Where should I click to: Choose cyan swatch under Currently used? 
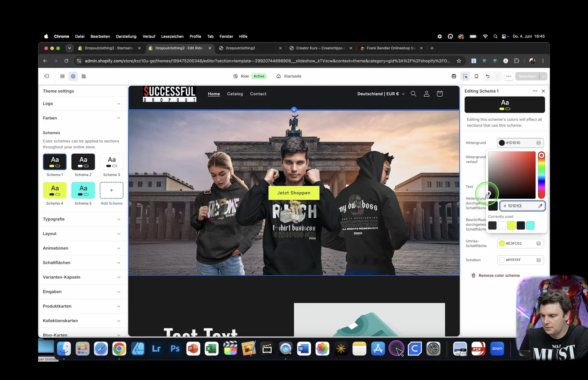tap(530, 225)
